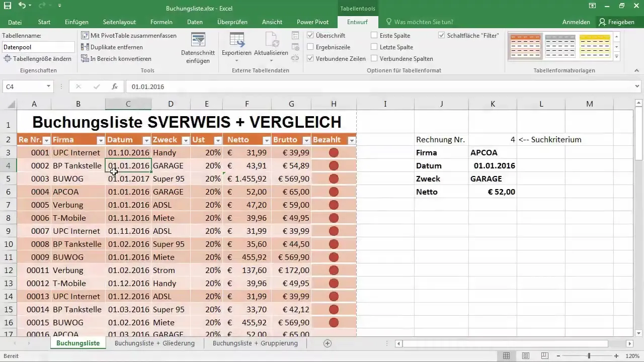Viewport: 644px width, 362px height.
Task: Undo the last action
Action: point(22,6)
